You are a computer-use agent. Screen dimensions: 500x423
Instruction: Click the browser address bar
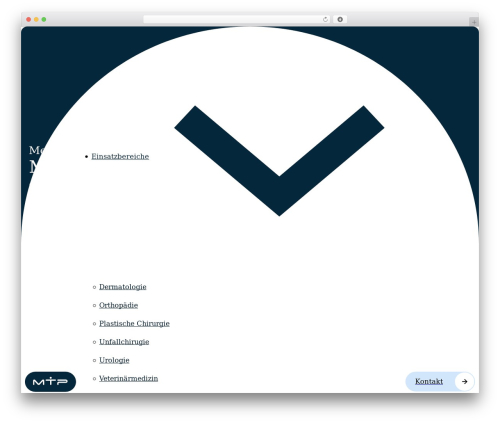(237, 19)
